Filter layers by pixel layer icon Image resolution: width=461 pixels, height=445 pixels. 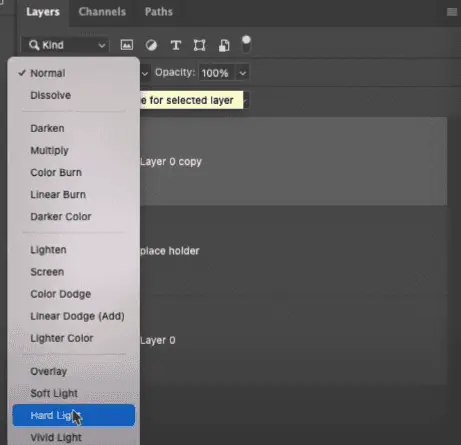(x=127, y=45)
